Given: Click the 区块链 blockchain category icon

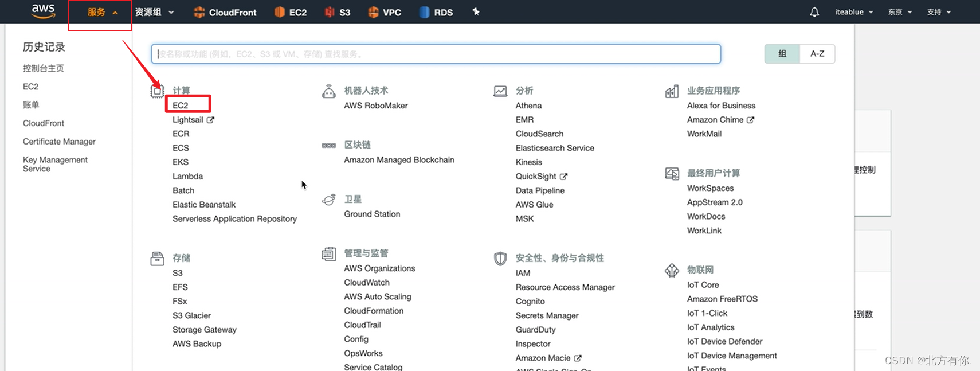Looking at the screenshot, I should pos(328,145).
